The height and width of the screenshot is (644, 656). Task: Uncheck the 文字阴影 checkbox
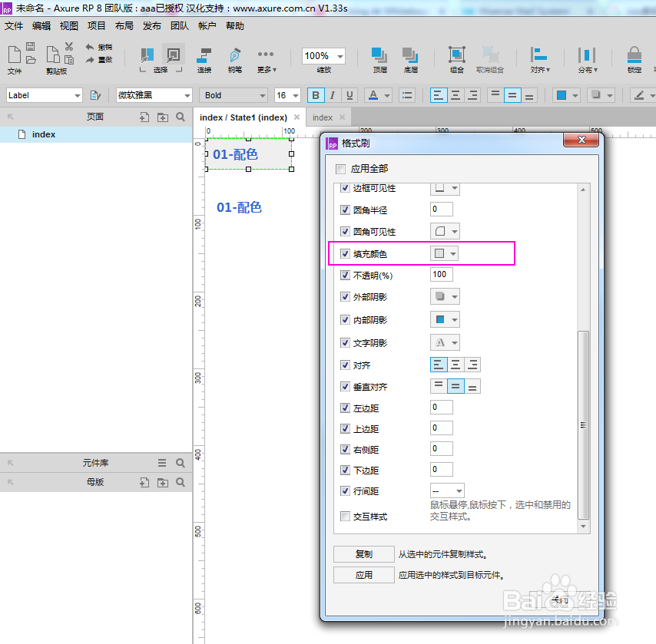pos(345,342)
